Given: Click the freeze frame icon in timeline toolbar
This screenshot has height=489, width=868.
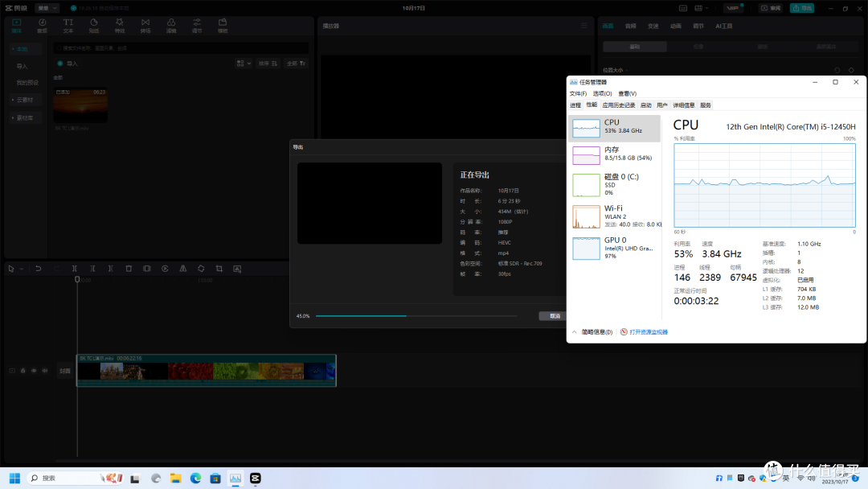Looking at the screenshot, I should point(147,269).
